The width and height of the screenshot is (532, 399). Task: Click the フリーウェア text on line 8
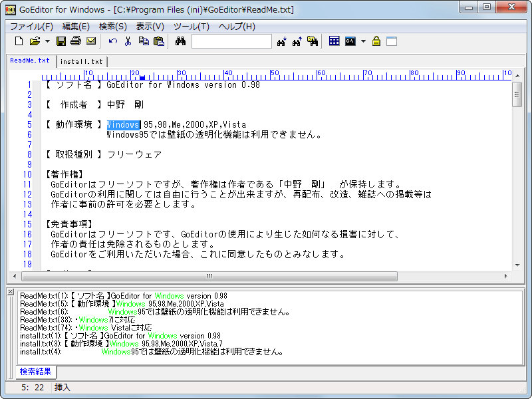click(x=134, y=154)
